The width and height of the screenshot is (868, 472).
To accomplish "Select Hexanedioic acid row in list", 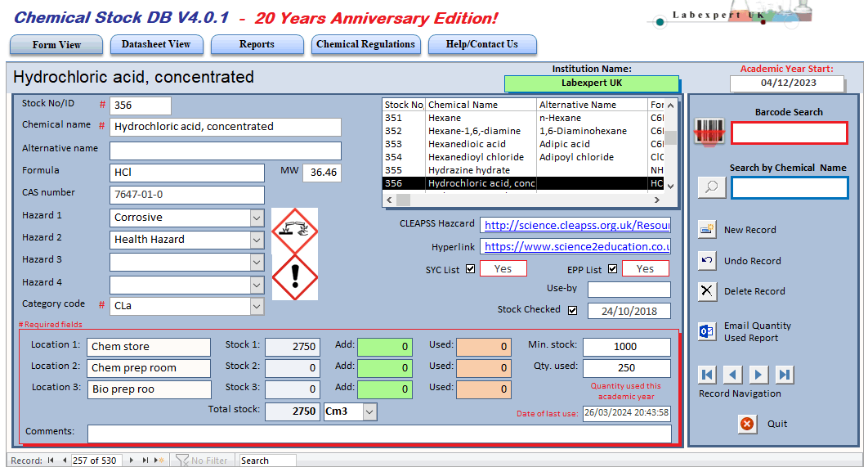I will (x=523, y=144).
